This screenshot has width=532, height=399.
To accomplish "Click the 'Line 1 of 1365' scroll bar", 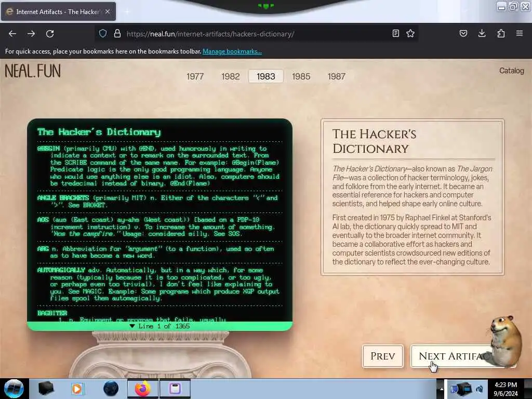I will 159,326.
